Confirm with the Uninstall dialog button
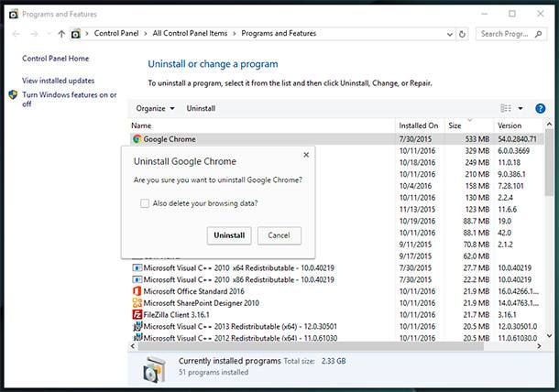 [x=229, y=235]
